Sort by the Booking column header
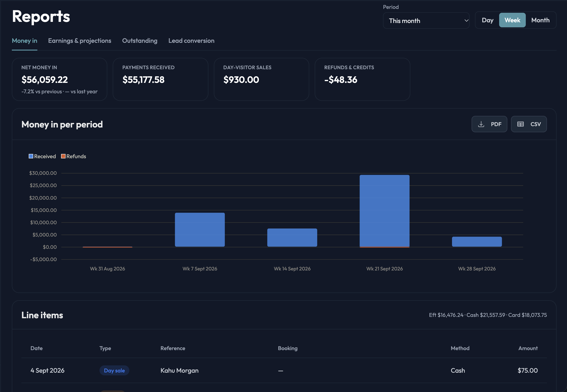This screenshot has height=392, width=567. tap(288, 348)
